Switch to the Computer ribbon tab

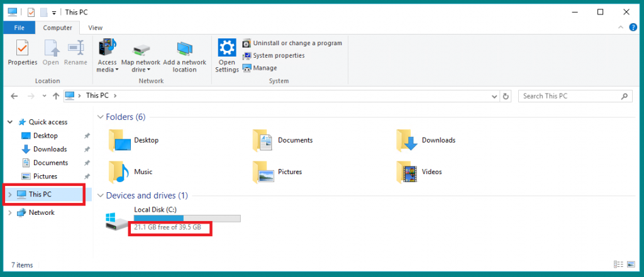[x=57, y=28]
